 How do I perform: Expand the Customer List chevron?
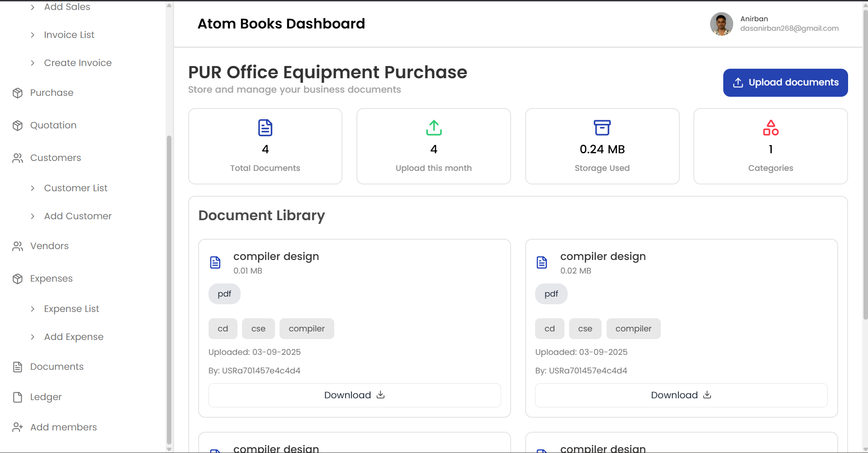click(33, 189)
